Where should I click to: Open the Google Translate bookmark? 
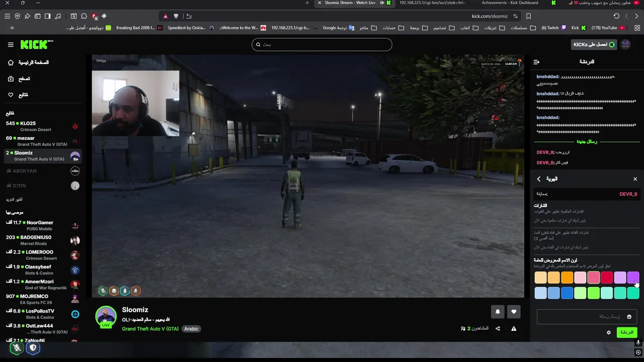338,28
